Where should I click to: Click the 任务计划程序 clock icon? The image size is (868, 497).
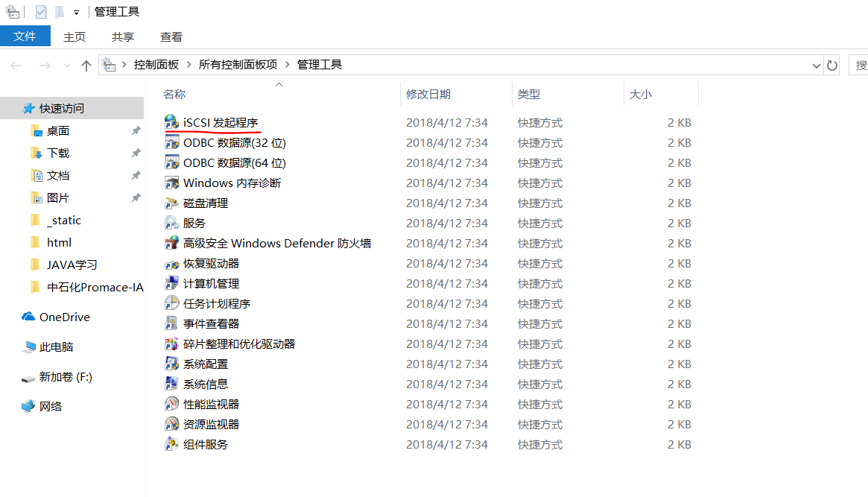click(171, 303)
